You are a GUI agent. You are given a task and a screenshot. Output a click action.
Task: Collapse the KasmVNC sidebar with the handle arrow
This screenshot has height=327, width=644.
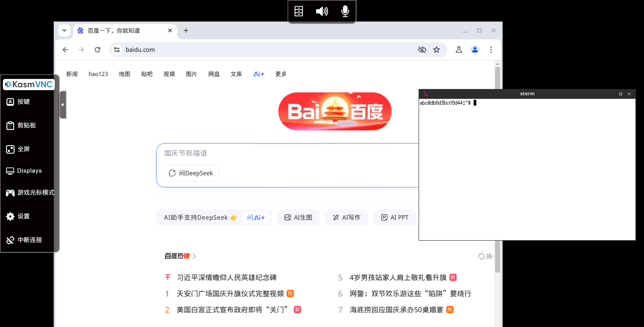pos(63,105)
